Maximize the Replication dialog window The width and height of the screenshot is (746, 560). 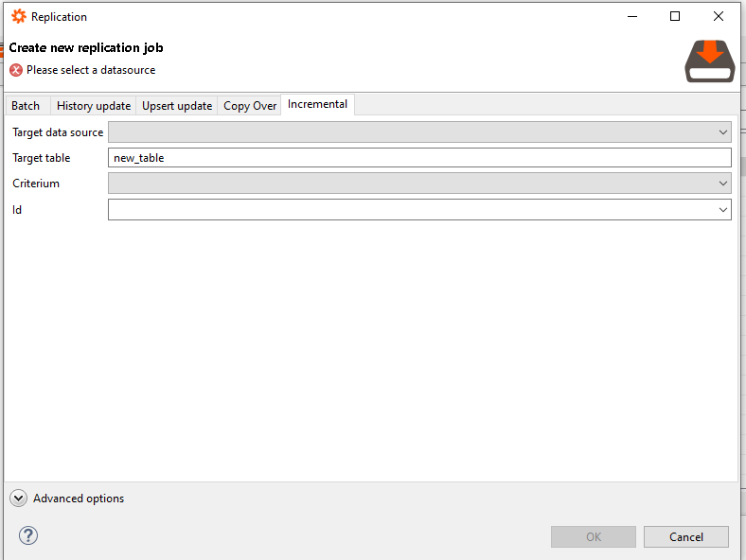(x=675, y=16)
